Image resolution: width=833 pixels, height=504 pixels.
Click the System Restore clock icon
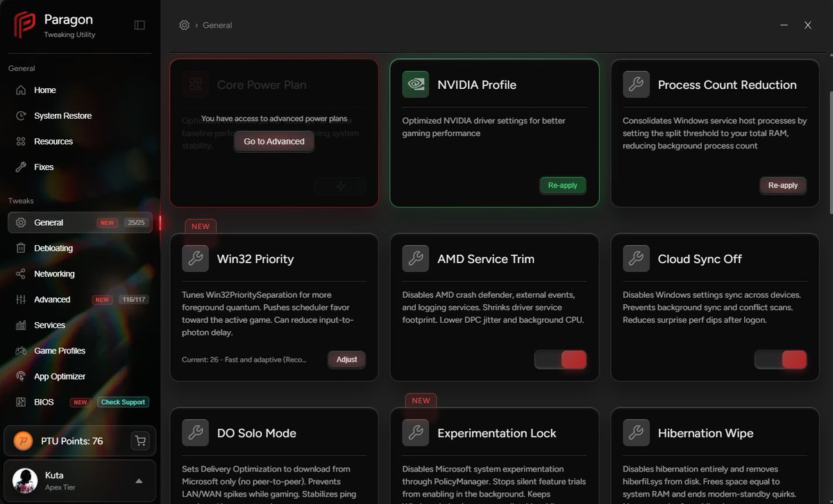click(x=21, y=116)
